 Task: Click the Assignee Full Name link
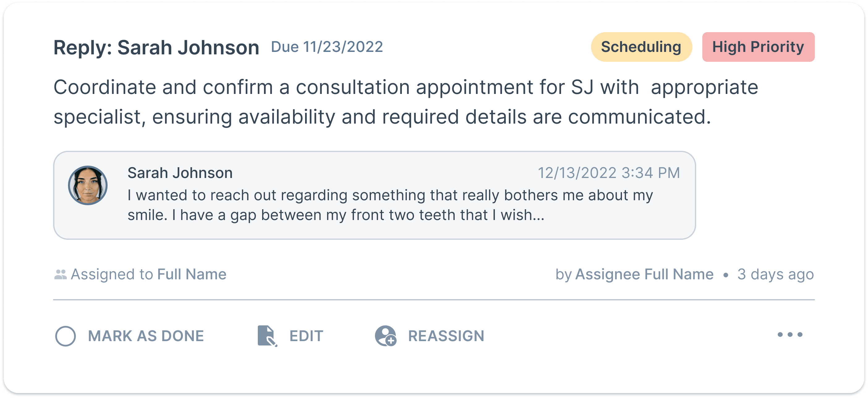[x=644, y=274]
